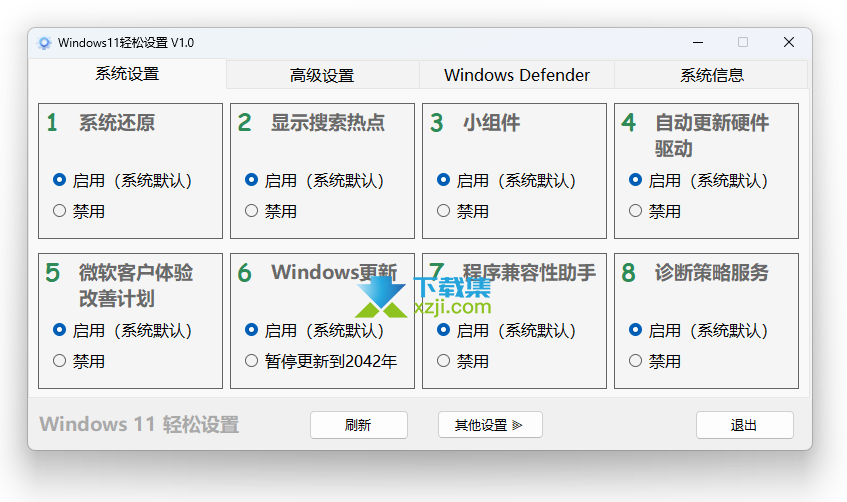Switch to the 系统信息 tab
The width and height of the screenshot is (847, 502).
click(x=711, y=75)
